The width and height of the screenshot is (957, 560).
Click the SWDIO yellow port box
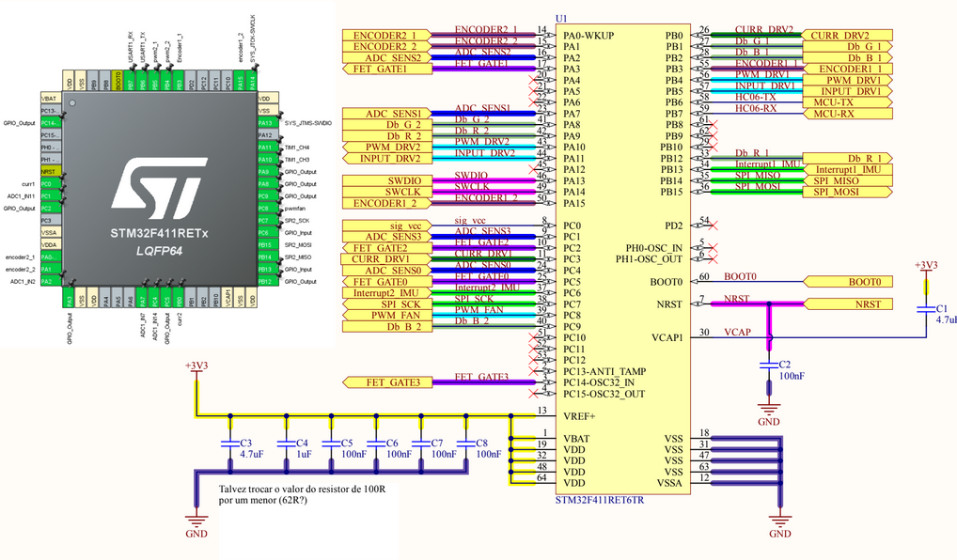(387, 180)
